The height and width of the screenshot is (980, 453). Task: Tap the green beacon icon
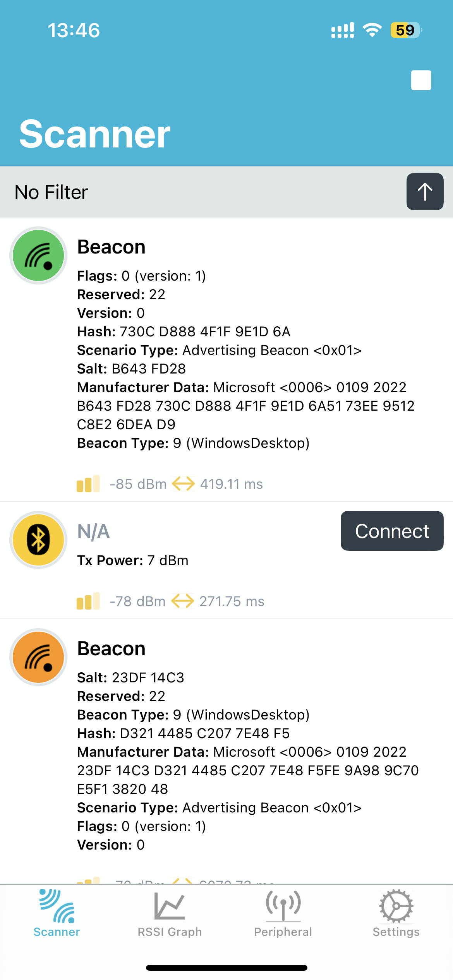[38, 255]
